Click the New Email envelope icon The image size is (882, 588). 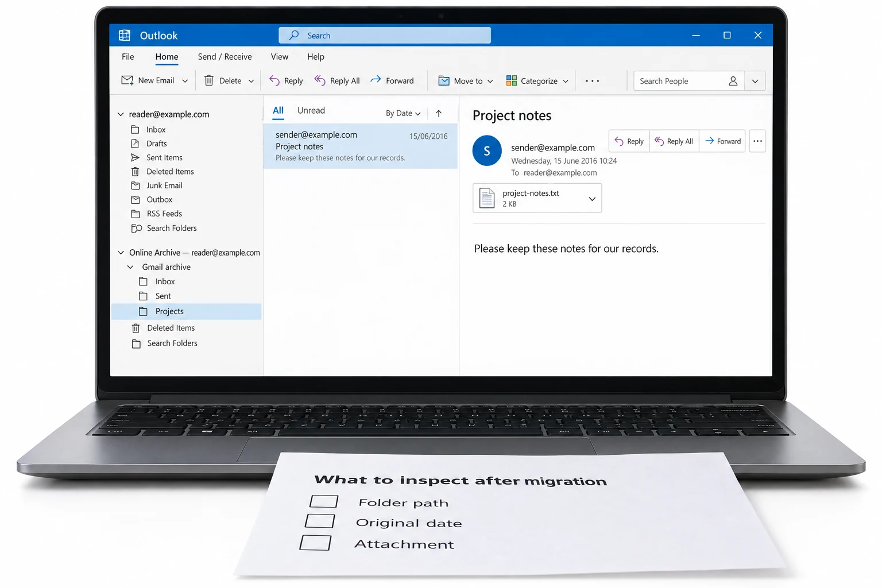click(x=127, y=80)
